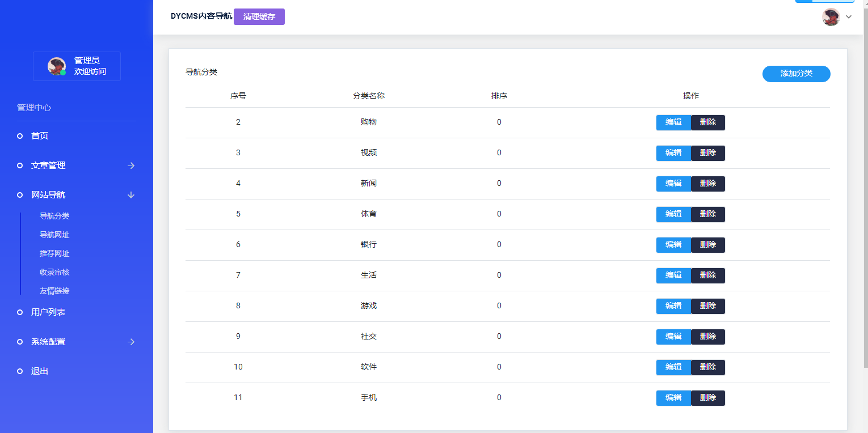Click the circle bullet icon beside 退出
This screenshot has height=433, width=868.
pos(20,371)
